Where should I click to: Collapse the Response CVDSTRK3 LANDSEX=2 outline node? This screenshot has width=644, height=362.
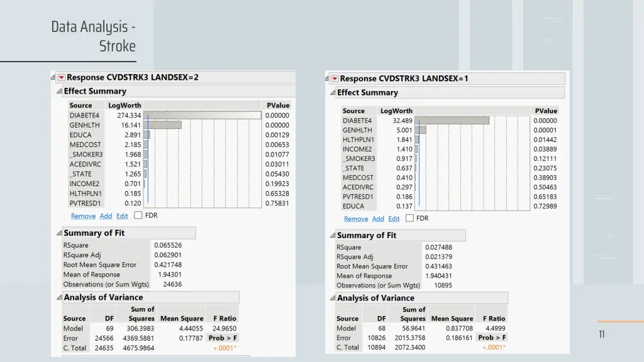point(52,77)
